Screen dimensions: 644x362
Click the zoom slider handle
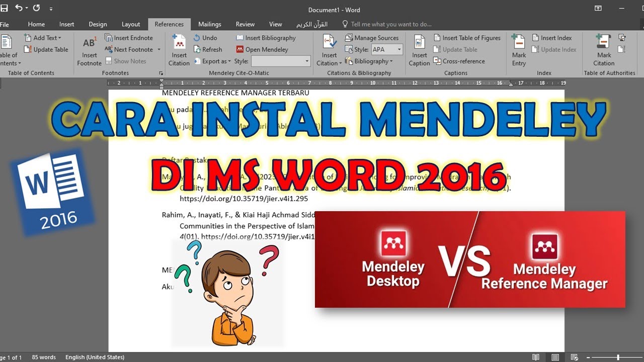(618, 357)
